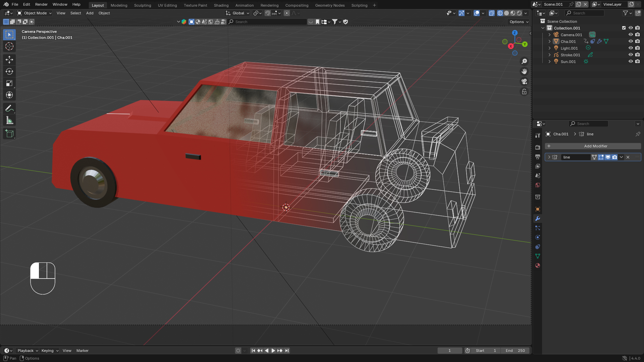This screenshot has height=362, width=644.
Task: Disable Stroke.001 in renders camera icon
Action: point(637,55)
